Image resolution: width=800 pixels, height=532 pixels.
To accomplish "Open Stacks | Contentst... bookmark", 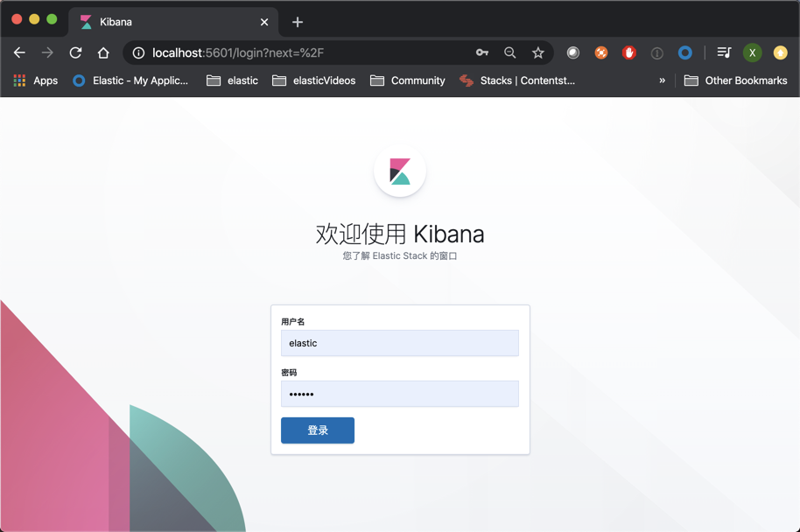I will click(516, 80).
